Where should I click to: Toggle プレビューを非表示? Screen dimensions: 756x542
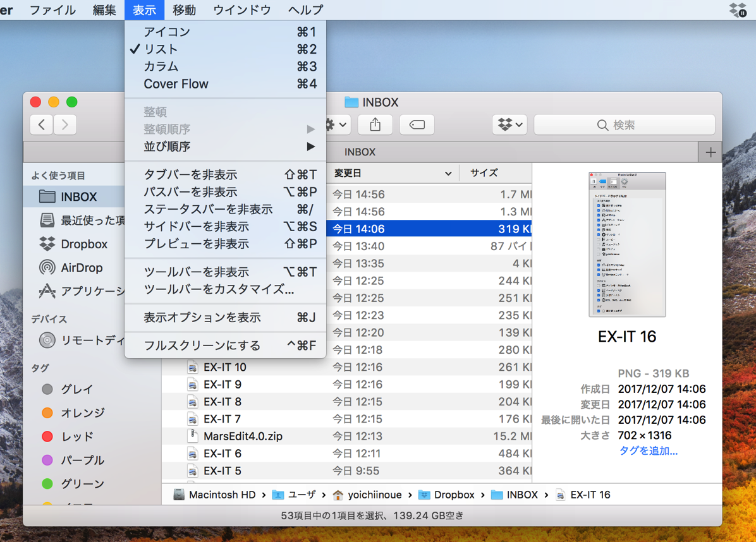225,244
